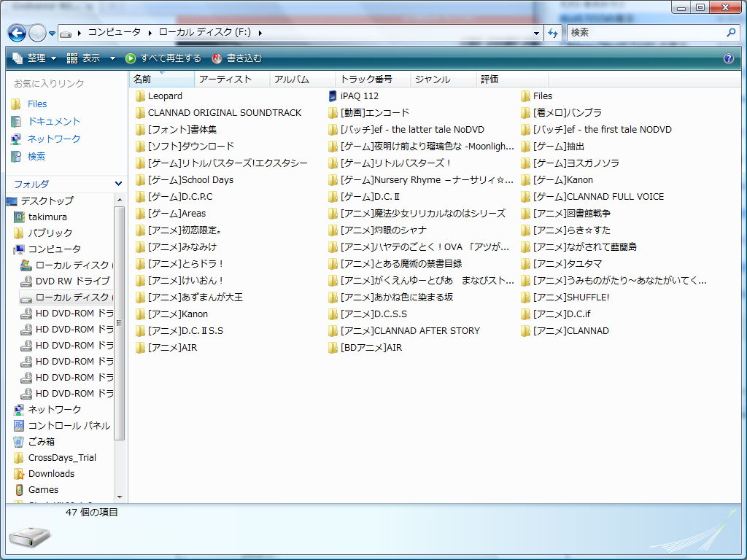Click ローカル ディスク (F:) in address bar
This screenshot has width=747, height=560.
point(205,32)
